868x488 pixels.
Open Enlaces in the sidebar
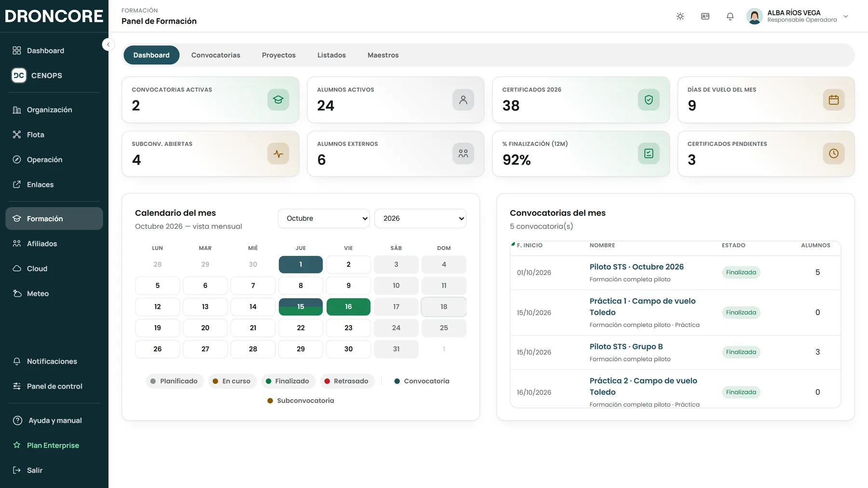(x=54, y=185)
